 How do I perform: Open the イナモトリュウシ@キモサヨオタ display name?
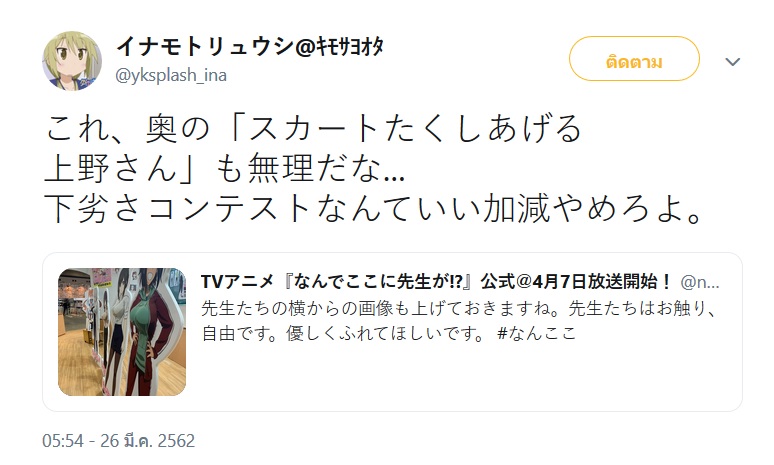coord(250,46)
